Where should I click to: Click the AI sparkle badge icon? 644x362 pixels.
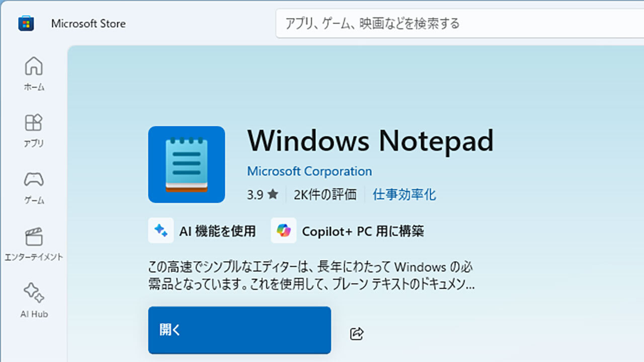coord(161,231)
